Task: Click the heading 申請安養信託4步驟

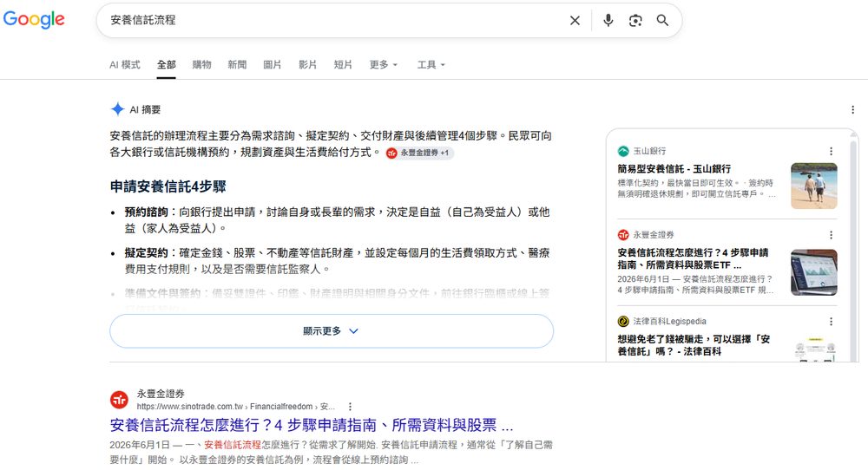Action: [x=168, y=186]
